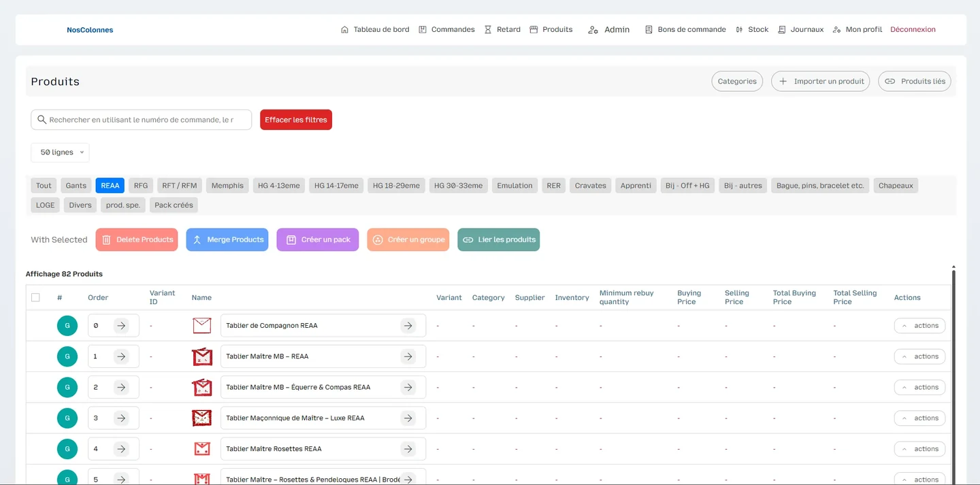Open Produits in the navigation
The width and height of the screenshot is (980, 485).
pyautogui.click(x=551, y=30)
